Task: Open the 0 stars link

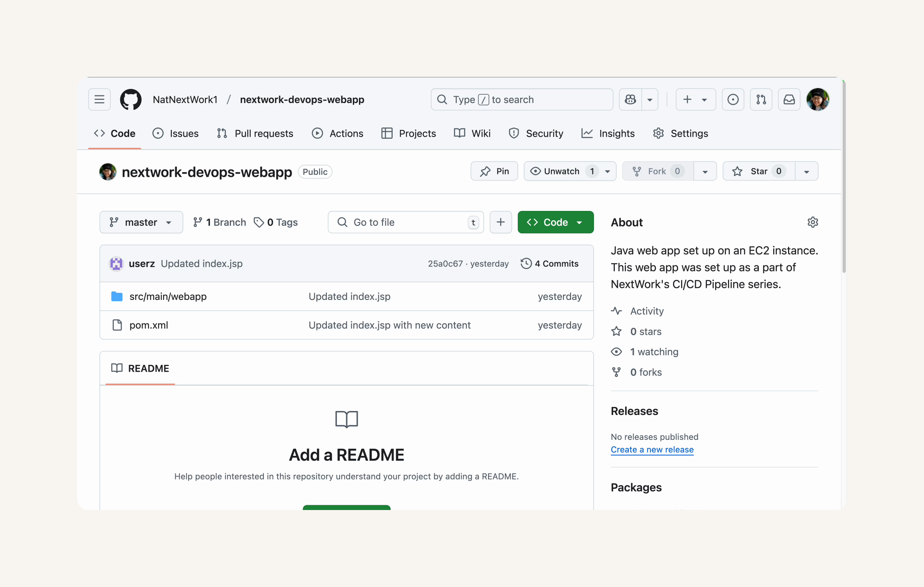Action: (636, 331)
